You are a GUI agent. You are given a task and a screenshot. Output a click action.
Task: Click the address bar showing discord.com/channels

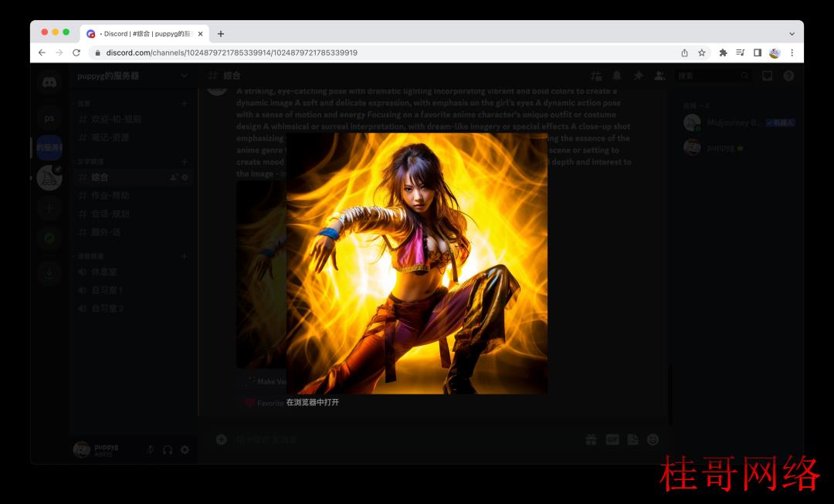click(383, 52)
